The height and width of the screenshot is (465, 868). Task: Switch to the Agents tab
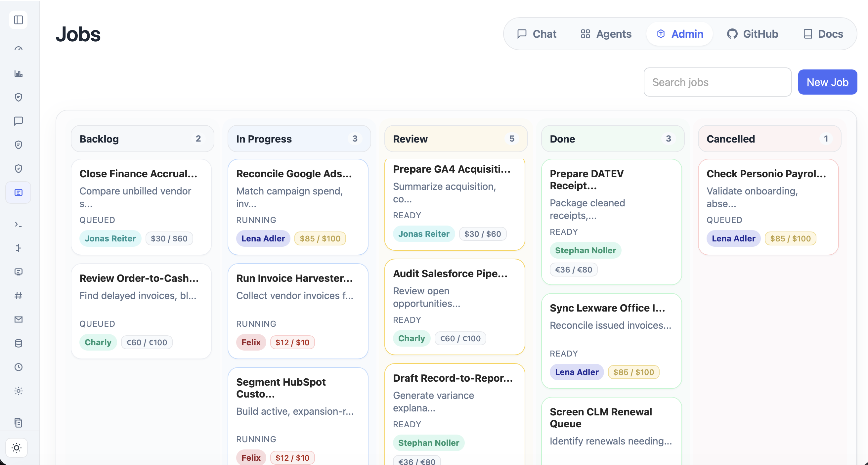tap(606, 34)
